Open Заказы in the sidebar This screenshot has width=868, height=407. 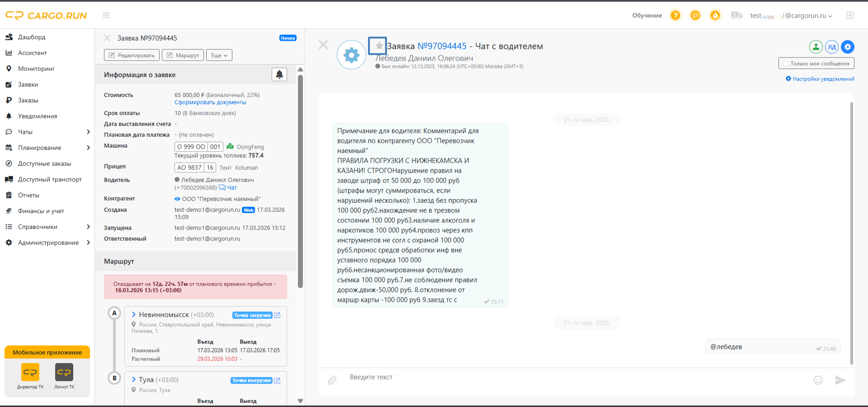28,100
